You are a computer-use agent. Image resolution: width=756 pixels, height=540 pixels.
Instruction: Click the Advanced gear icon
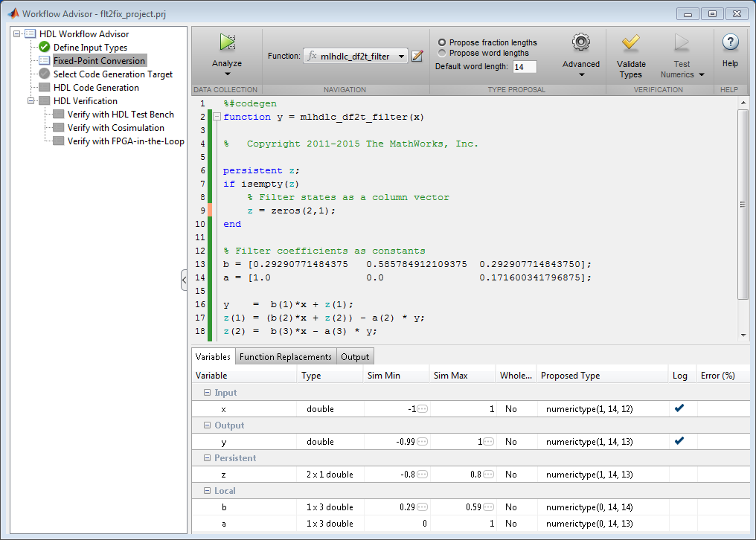(580, 43)
